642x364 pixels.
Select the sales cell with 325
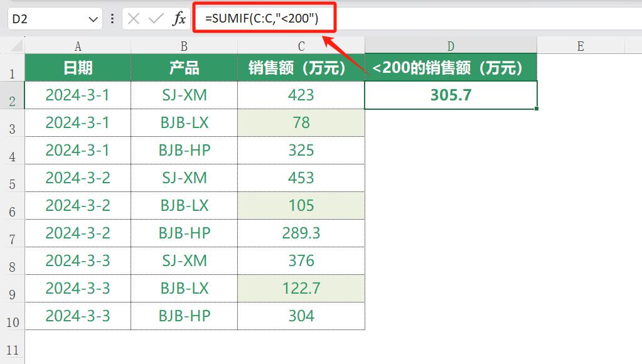[x=301, y=150]
